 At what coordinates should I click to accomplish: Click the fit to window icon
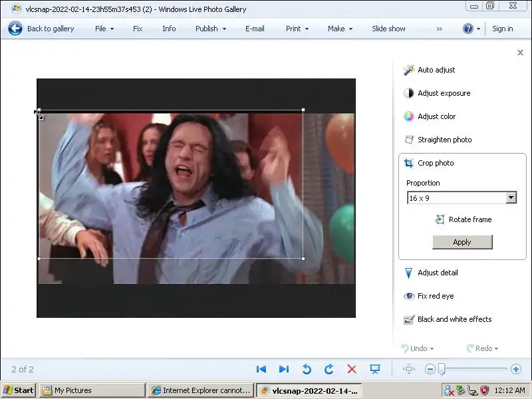(409, 369)
